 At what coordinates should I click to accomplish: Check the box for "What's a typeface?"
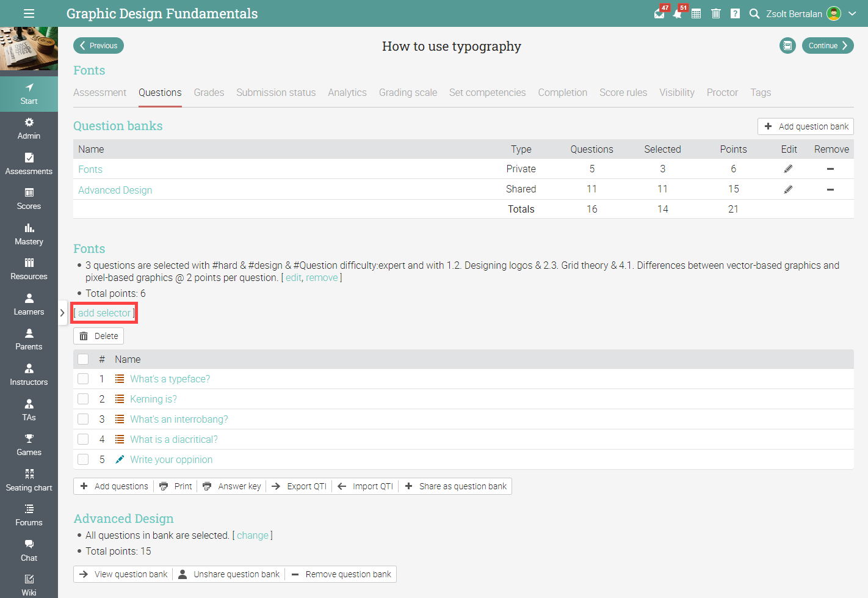83,379
